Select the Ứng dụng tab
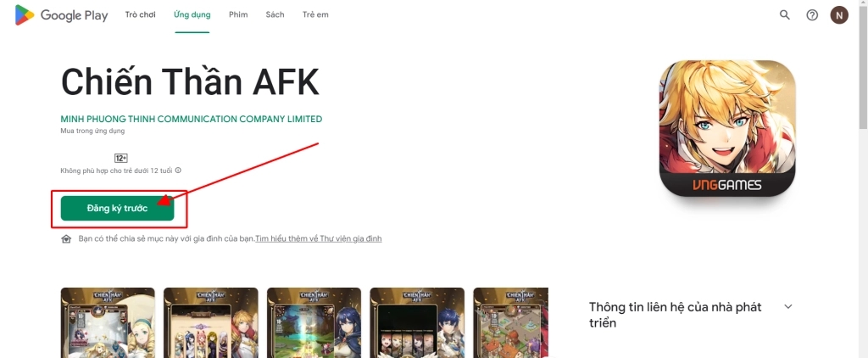Screen dimensions: 868x358 coord(192,15)
